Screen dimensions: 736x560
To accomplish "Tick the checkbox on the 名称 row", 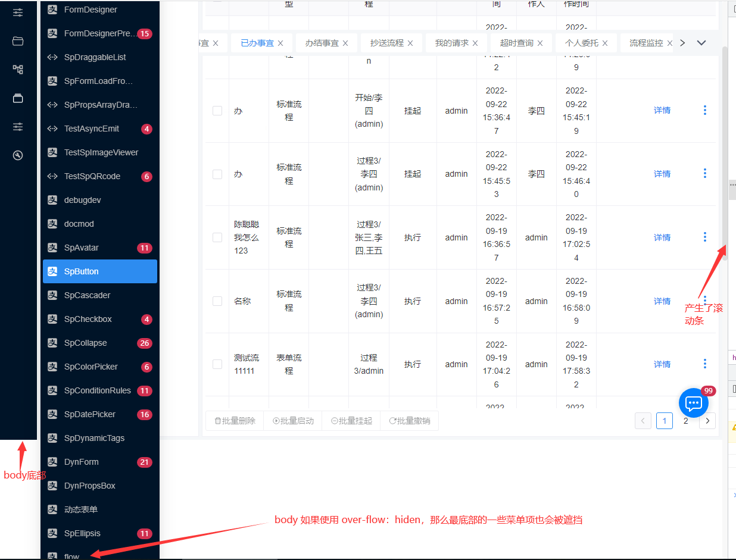I will tap(217, 301).
